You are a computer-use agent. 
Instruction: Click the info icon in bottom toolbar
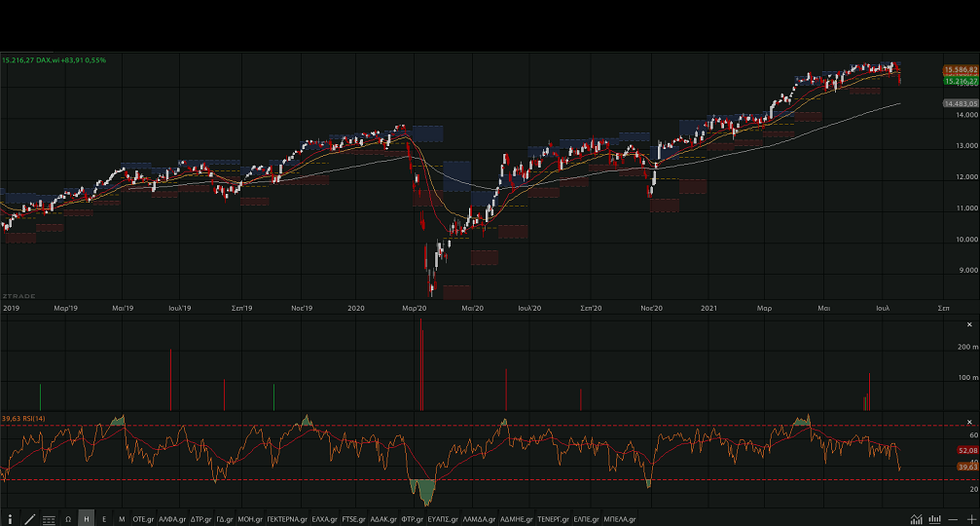11,519
